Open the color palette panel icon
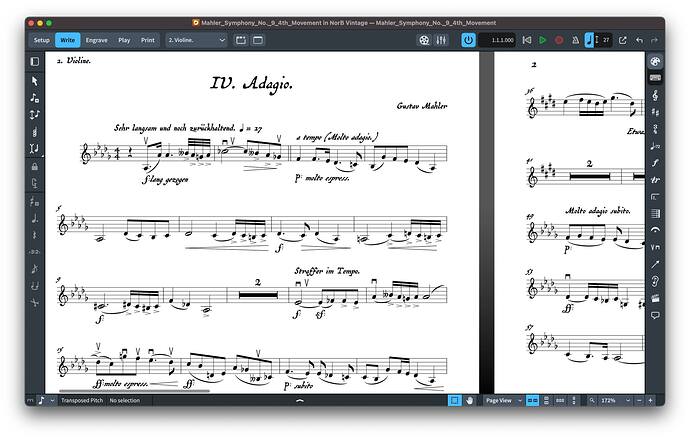The image size is (690, 438). click(x=655, y=61)
